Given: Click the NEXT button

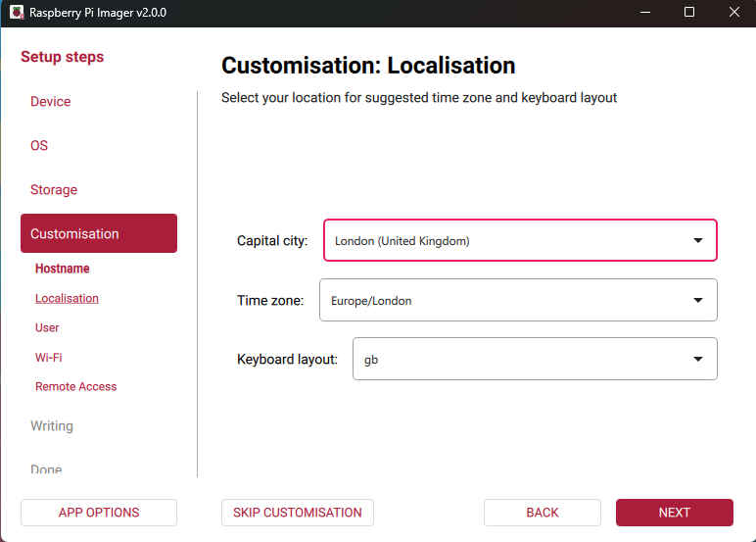Looking at the screenshot, I should coord(674,513).
